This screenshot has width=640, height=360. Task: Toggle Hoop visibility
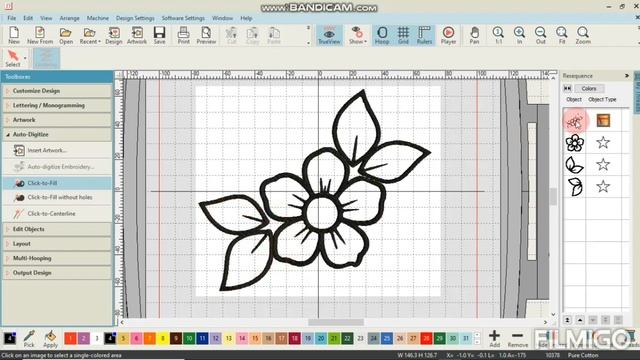coord(382,35)
